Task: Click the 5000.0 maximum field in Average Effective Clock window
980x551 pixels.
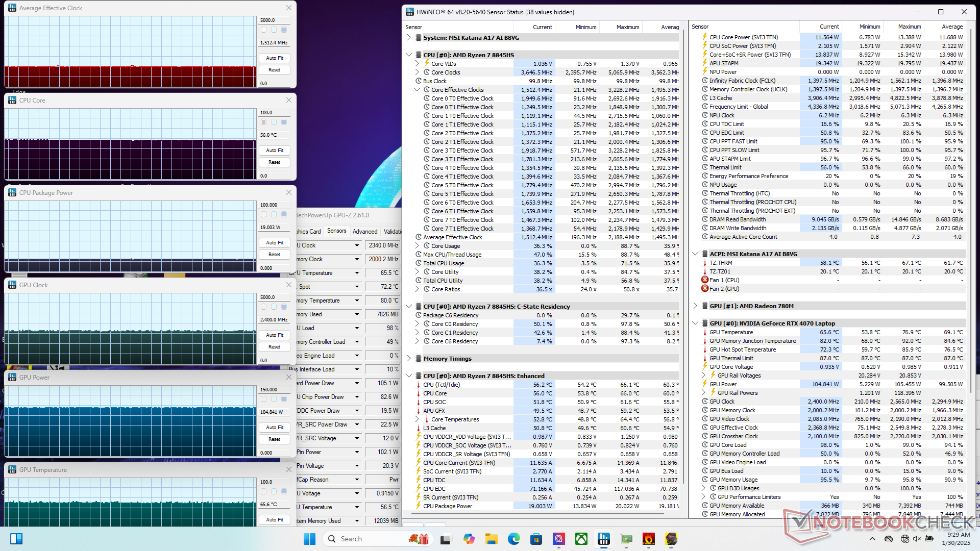Action: [x=275, y=20]
